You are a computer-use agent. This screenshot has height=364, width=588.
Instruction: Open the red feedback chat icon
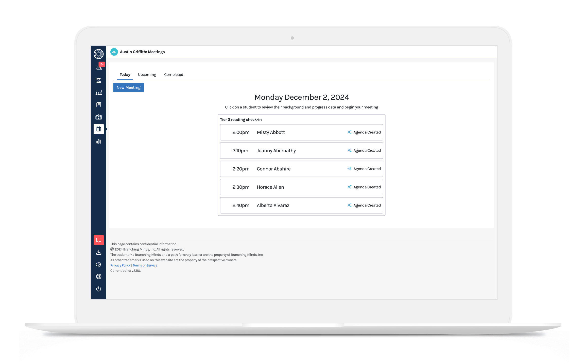pos(99,240)
